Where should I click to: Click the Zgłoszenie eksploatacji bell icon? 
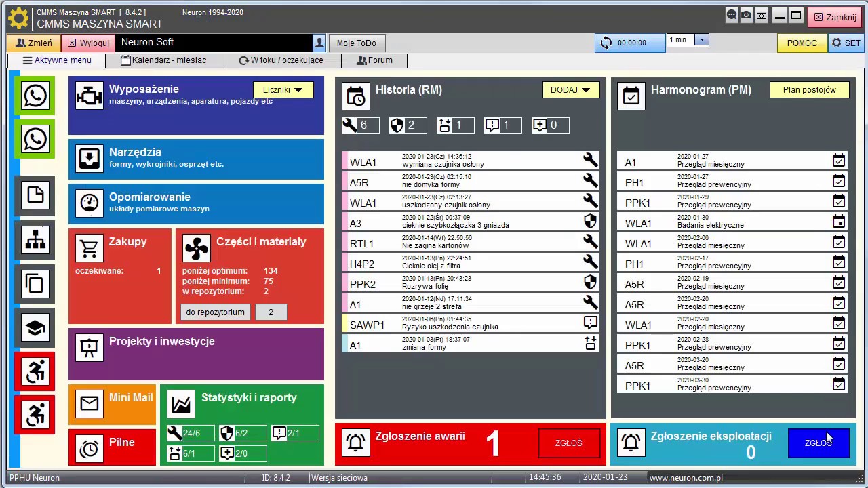pos(631,442)
